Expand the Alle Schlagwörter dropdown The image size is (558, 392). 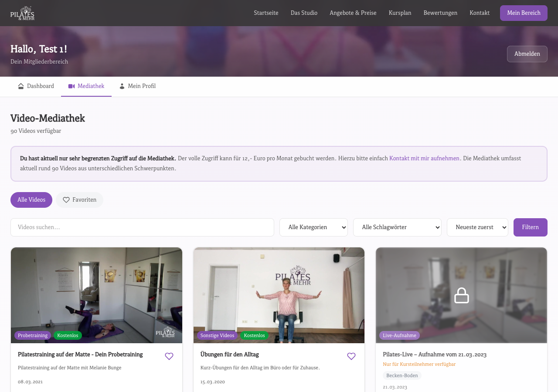[x=397, y=227]
